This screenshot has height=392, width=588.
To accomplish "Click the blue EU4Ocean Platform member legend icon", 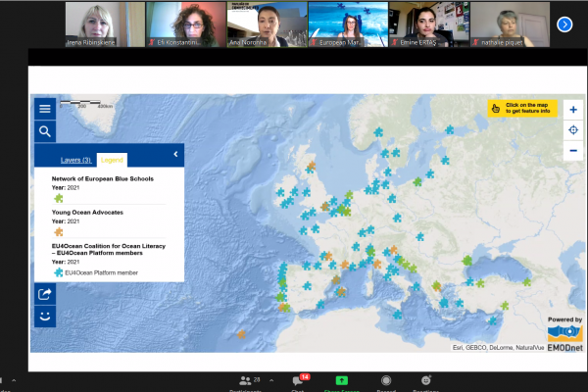I will pos(59,272).
